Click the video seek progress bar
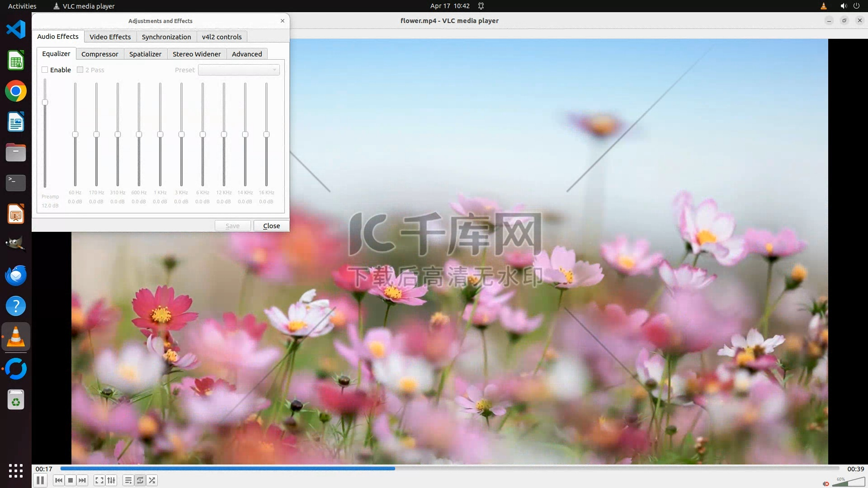The image size is (868, 488). pyautogui.click(x=449, y=469)
